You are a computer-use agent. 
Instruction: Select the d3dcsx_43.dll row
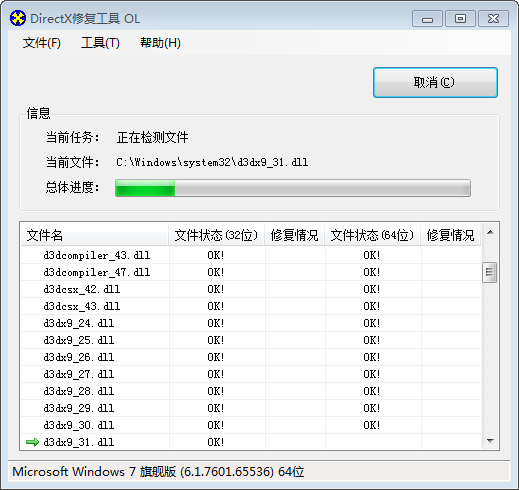251,306
